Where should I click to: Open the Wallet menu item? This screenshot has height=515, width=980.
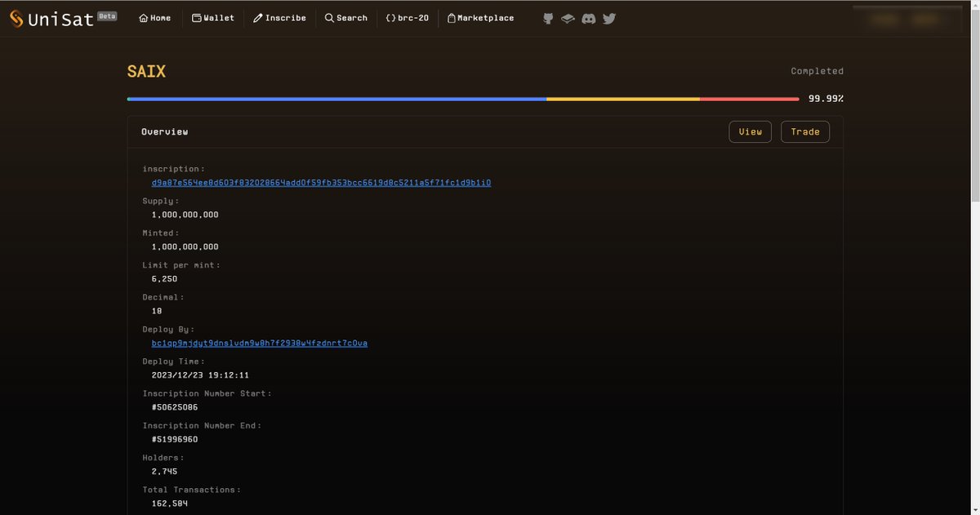[213, 18]
